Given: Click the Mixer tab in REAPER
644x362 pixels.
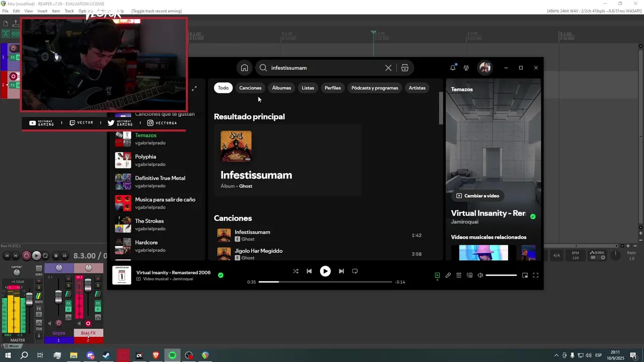Looking at the screenshot, I should pyautogui.click(x=12, y=346).
